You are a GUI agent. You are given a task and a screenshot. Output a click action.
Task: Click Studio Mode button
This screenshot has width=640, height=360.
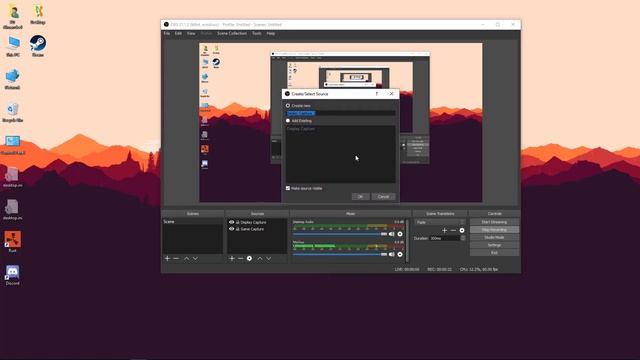(494, 238)
